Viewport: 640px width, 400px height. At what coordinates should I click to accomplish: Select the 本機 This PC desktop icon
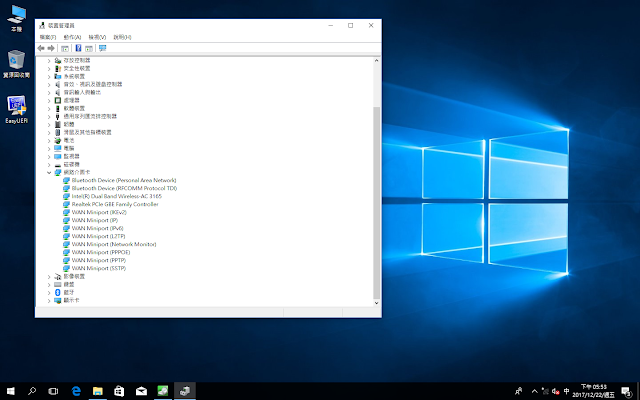[x=16, y=19]
